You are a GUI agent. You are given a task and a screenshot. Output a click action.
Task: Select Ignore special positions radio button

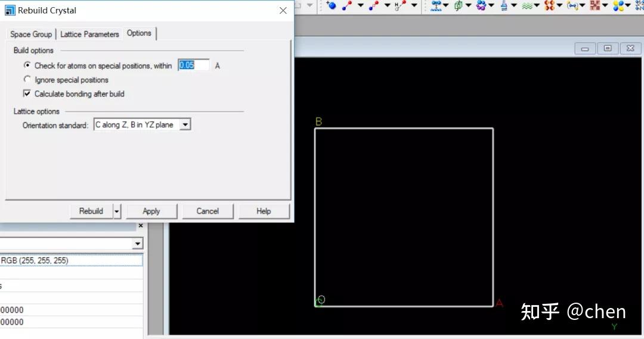pyautogui.click(x=27, y=79)
